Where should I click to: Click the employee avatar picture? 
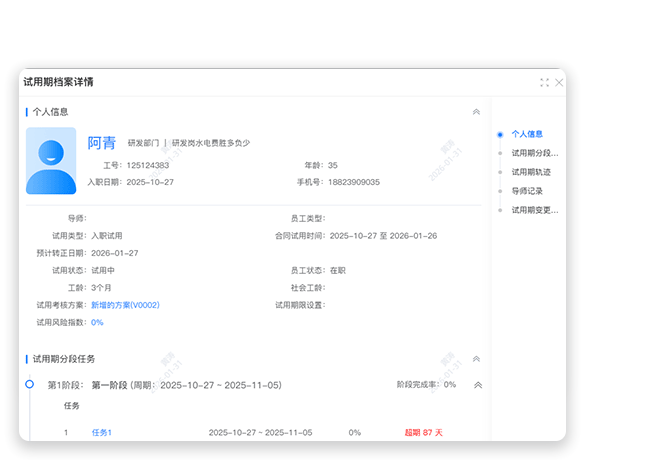pos(51,161)
